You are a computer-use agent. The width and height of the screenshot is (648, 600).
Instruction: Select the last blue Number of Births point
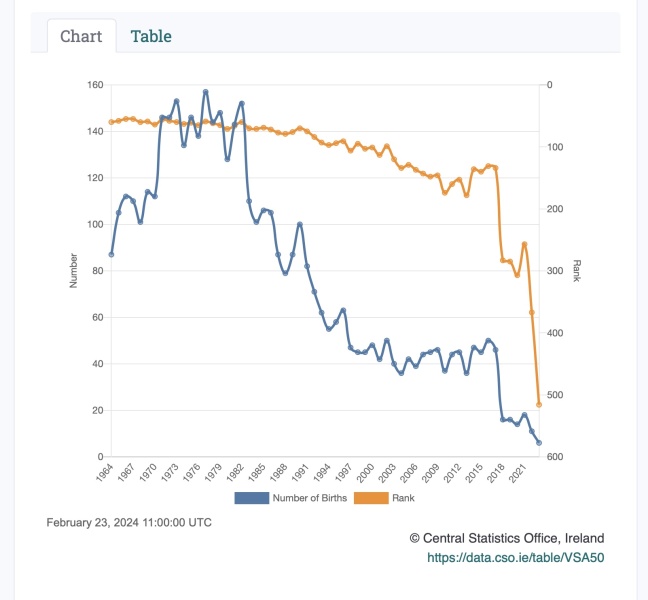click(539, 443)
